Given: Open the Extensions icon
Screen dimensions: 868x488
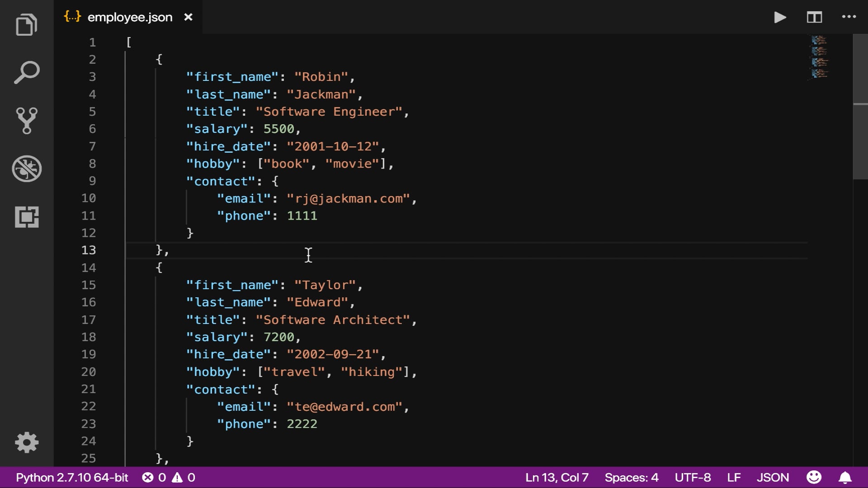Looking at the screenshot, I should pyautogui.click(x=26, y=217).
